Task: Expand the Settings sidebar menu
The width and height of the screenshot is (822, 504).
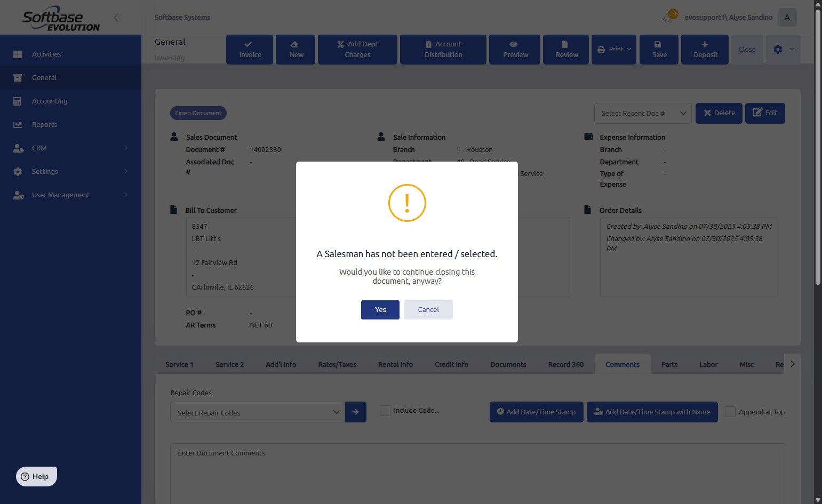Action: pos(70,171)
